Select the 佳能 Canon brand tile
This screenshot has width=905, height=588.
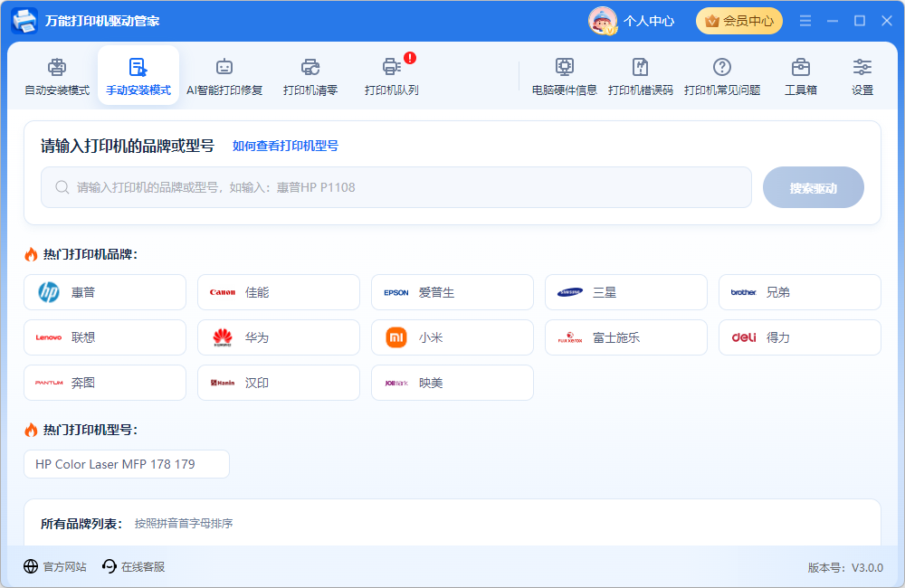click(x=279, y=292)
